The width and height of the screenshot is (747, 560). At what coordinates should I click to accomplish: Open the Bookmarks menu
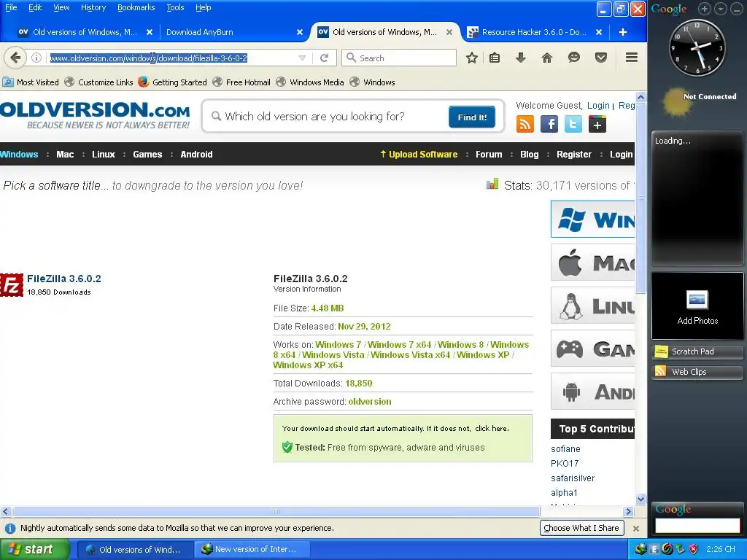pyautogui.click(x=136, y=7)
